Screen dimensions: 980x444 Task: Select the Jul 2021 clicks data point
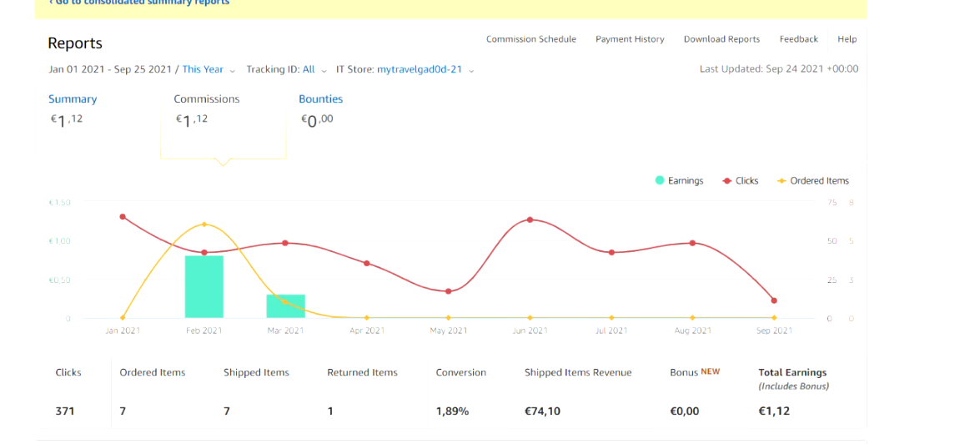click(x=611, y=253)
